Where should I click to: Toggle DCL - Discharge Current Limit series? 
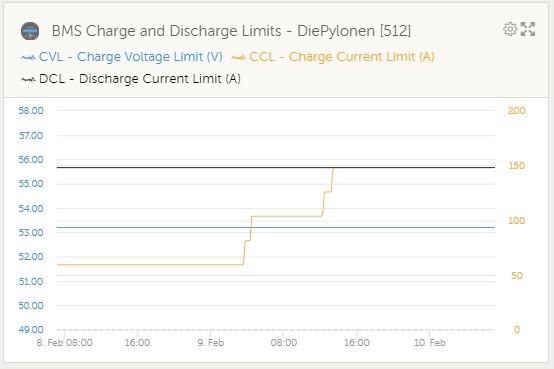coord(140,79)
